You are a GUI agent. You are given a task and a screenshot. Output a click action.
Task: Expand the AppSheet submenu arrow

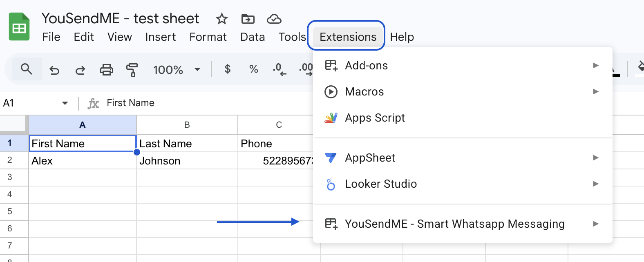click(596, 158)
